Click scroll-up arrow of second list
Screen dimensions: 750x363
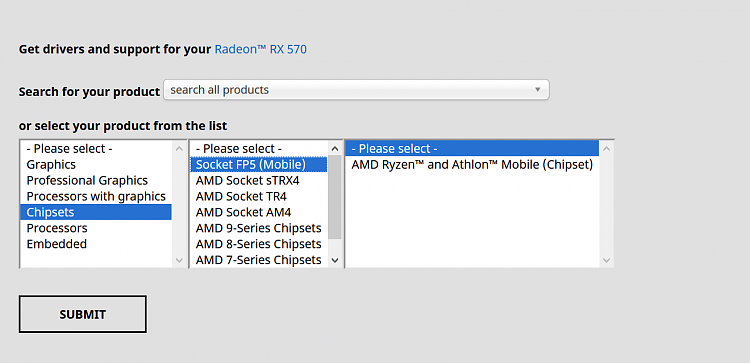[x=335, y=148]
